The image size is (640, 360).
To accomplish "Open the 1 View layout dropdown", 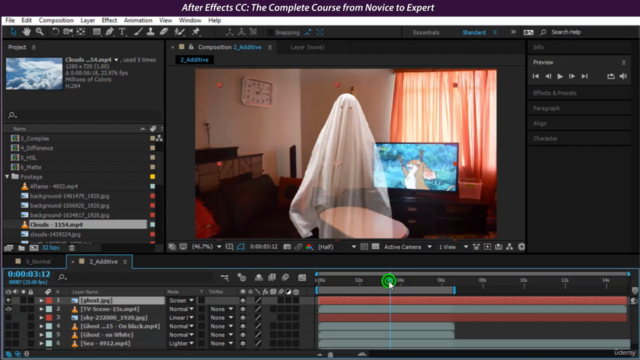I will [x=453, y=247].
